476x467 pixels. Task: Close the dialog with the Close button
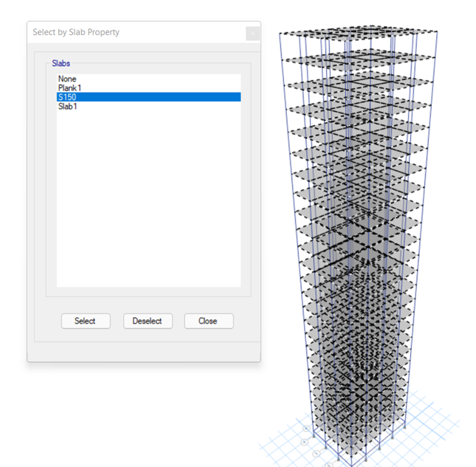click(x=209, y=321)
